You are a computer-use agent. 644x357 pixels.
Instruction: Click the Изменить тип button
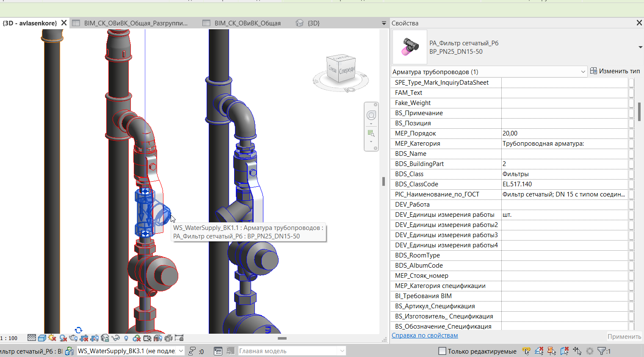pyautogui.click(x=615, y=71)
